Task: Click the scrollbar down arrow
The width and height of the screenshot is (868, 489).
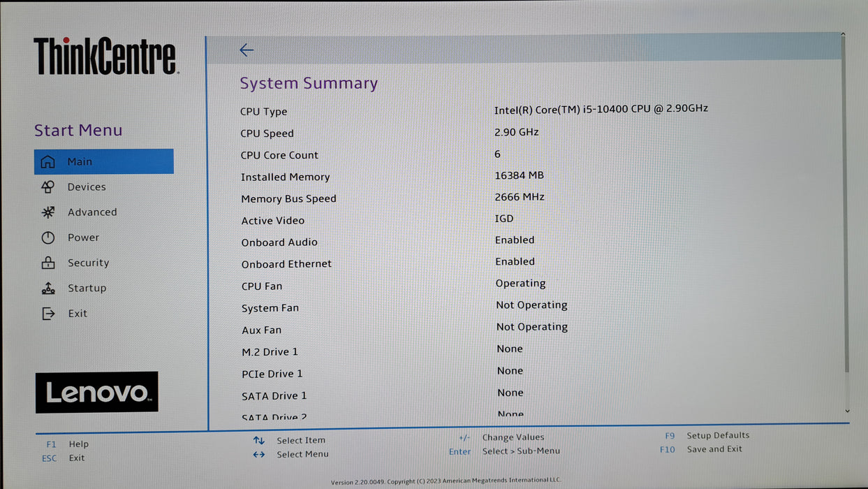Action: tap(847, 411)
